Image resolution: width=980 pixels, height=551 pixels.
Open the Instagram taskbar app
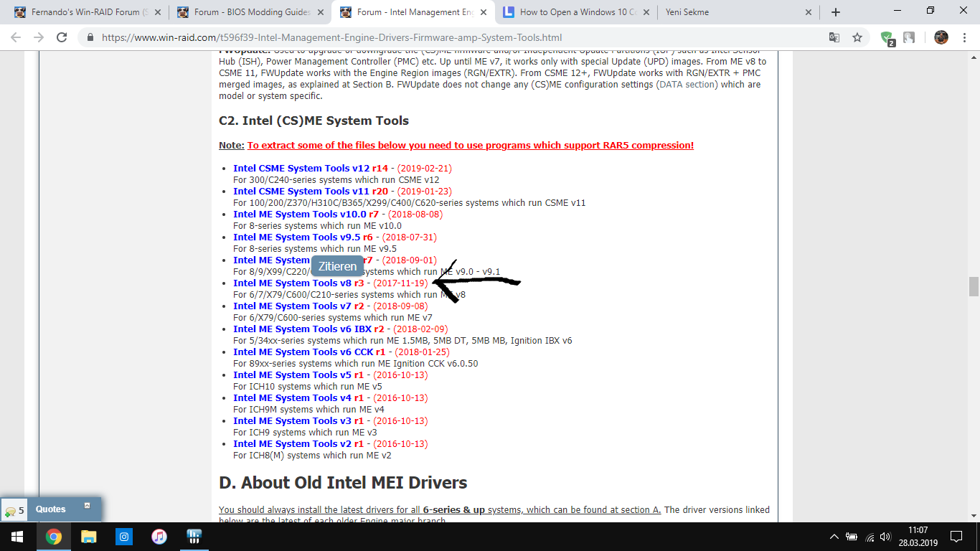(123, 537)
